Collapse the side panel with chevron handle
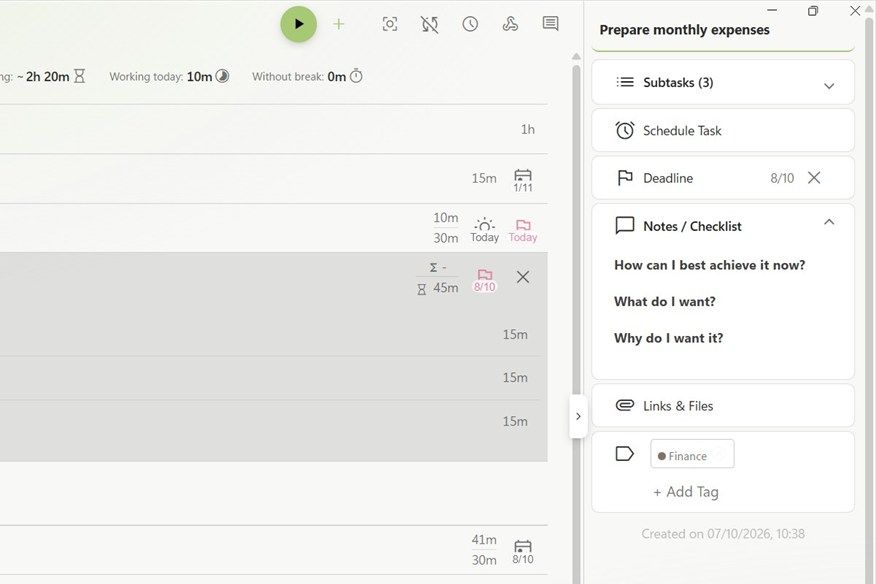 (578, 416)
